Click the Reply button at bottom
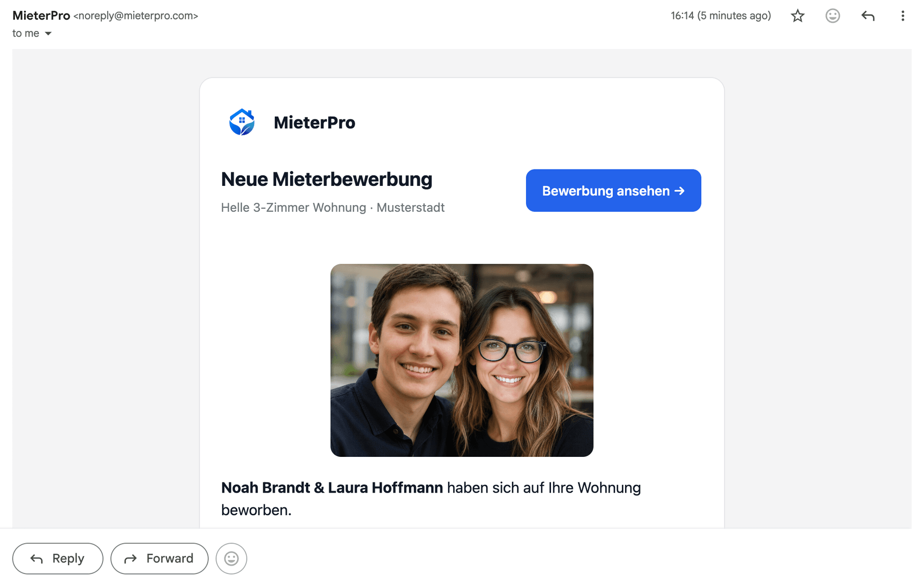Viewport: 924px width, 584px height. (x=58, y=558)
